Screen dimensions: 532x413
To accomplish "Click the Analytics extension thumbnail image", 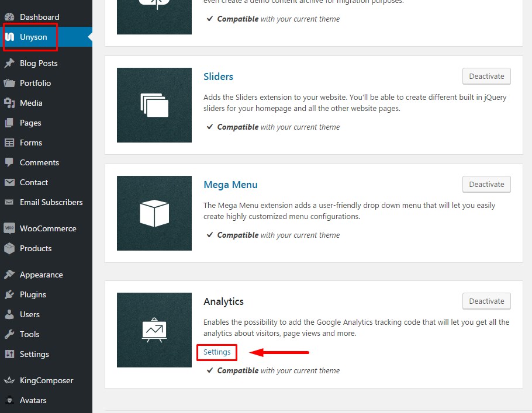I will click(x=154, y=330).
